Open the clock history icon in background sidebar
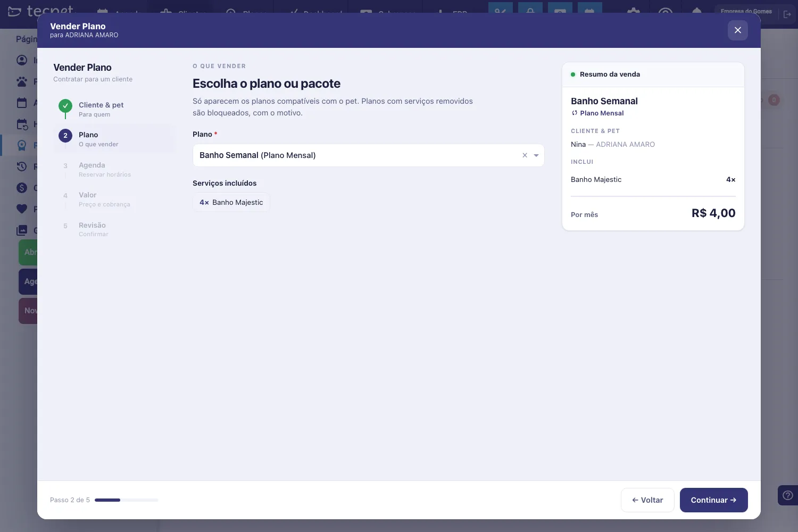Image resolution: width=798 pixels, height=532 pixels. click(22, 167)
